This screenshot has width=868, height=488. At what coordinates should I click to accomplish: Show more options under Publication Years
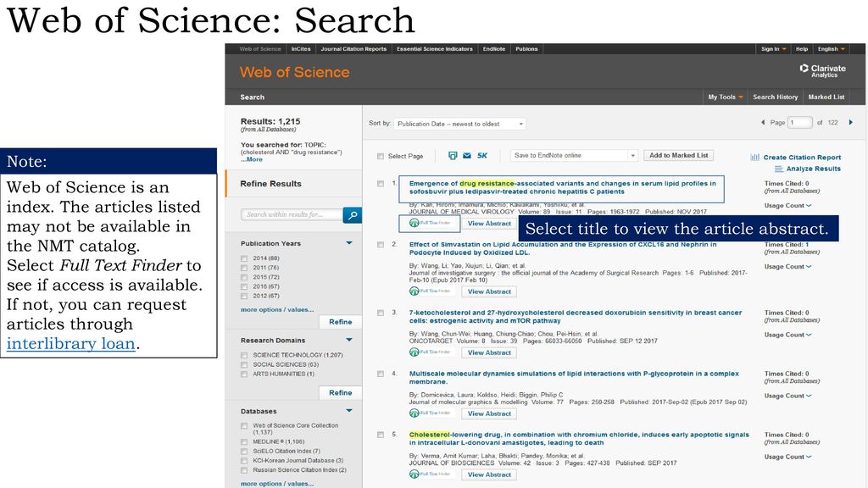pyautogui.click(x=277, y=310)
